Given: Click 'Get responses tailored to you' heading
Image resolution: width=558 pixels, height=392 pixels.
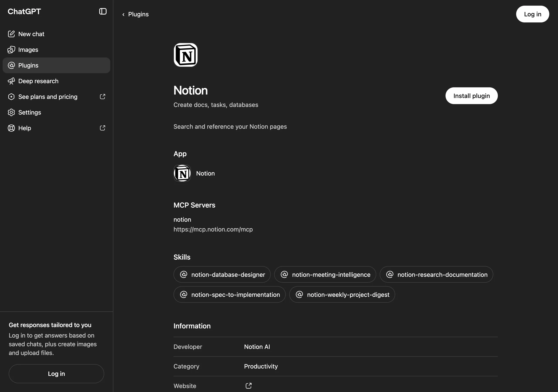Looking at the screenshot, I should tap(50, 325).
